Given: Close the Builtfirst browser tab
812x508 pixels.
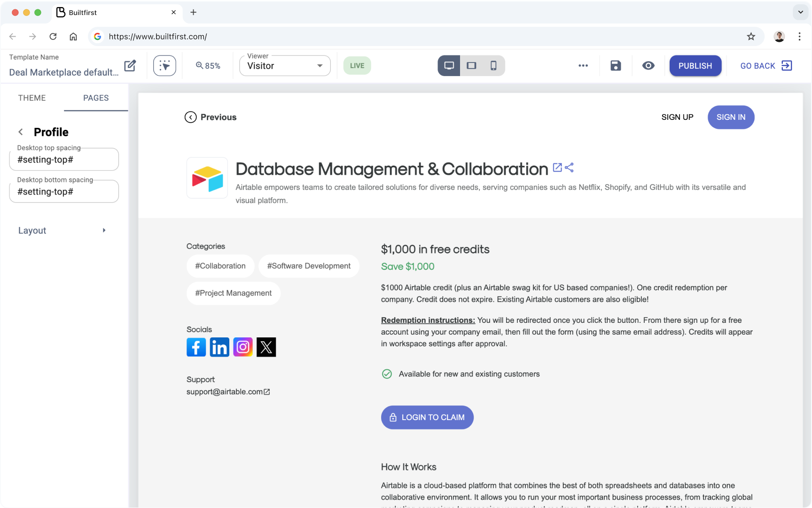Looking at the screenshot, I should (x=174, y=12).
